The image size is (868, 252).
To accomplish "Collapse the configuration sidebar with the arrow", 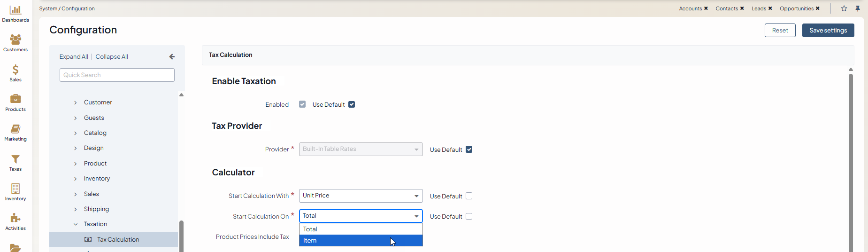I will (x=172, y=57).
